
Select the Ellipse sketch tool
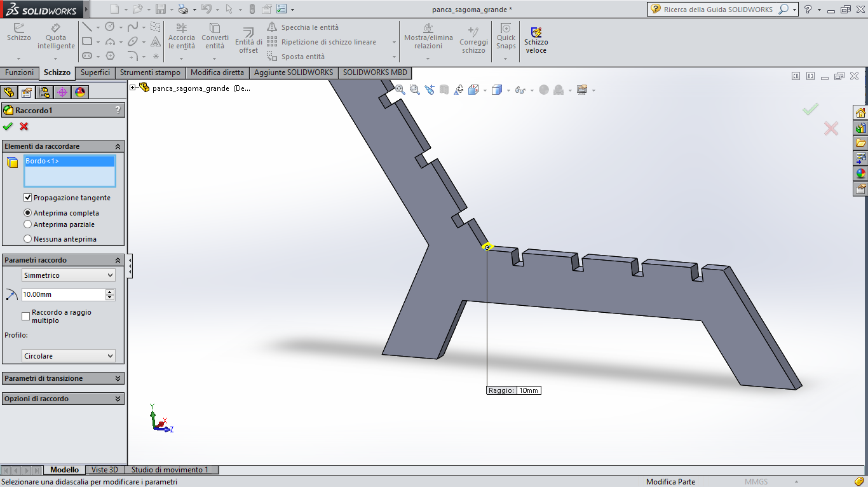[133, 41]
